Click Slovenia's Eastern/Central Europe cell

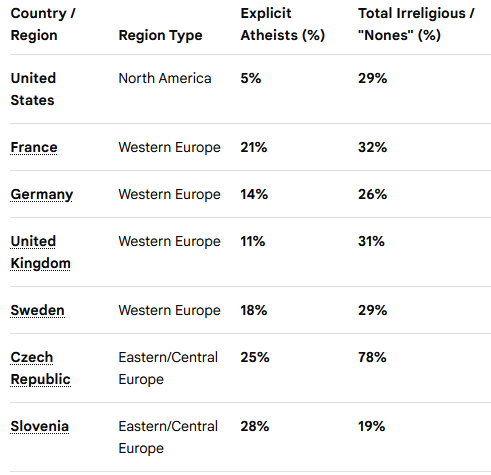168,437
